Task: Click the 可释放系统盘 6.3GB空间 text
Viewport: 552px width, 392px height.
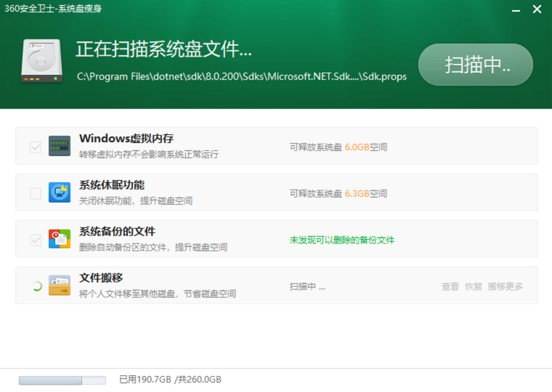Action: [338, 193]
